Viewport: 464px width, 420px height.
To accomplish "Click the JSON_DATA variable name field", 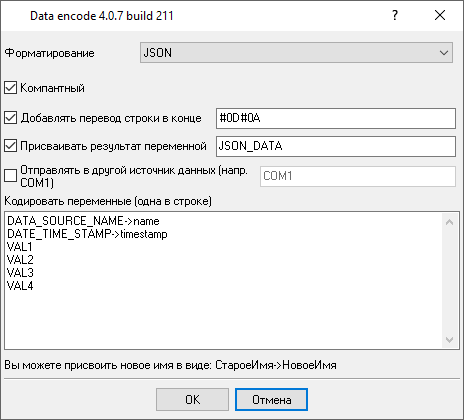I will (x=336, y=146).
